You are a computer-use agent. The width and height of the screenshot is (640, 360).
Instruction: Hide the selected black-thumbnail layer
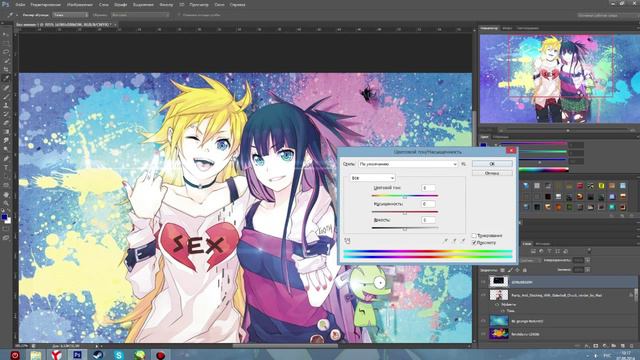(x=484, y=282)
